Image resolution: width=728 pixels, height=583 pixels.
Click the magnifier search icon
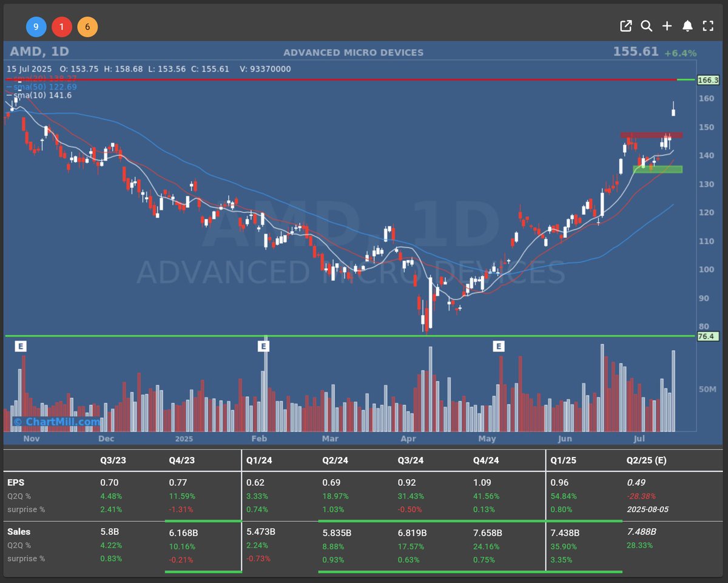(646, 25)
